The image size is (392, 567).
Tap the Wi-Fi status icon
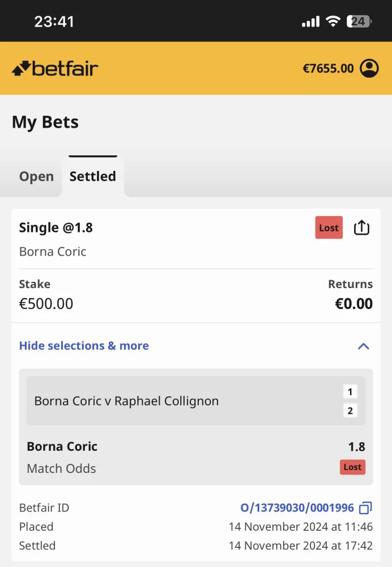click(x=333, y=22)
